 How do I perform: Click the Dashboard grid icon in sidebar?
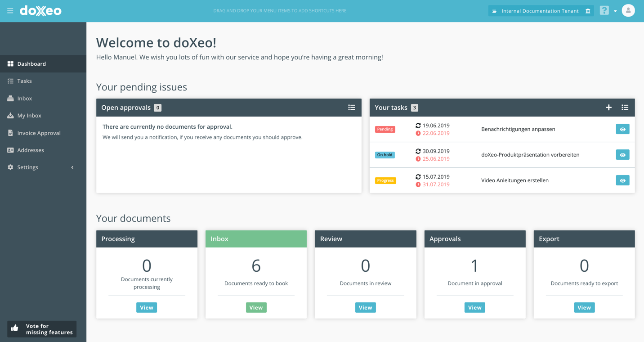(10, 64)
